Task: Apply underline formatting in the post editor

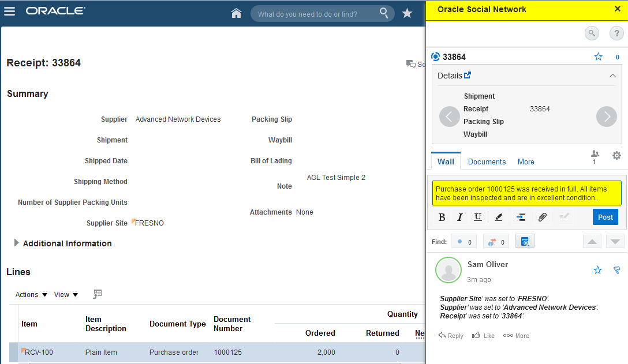Action: pyautogui.click(x=477, y=217)
